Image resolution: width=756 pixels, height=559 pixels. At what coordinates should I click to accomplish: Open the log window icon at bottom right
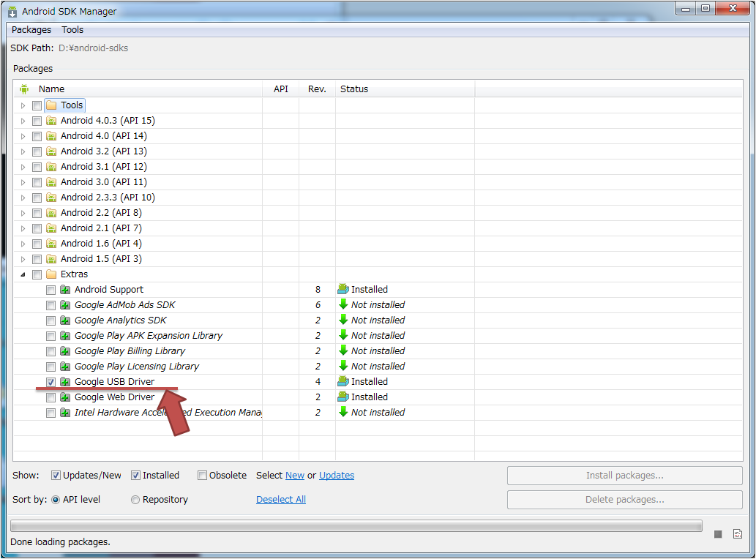click(738, 534)
